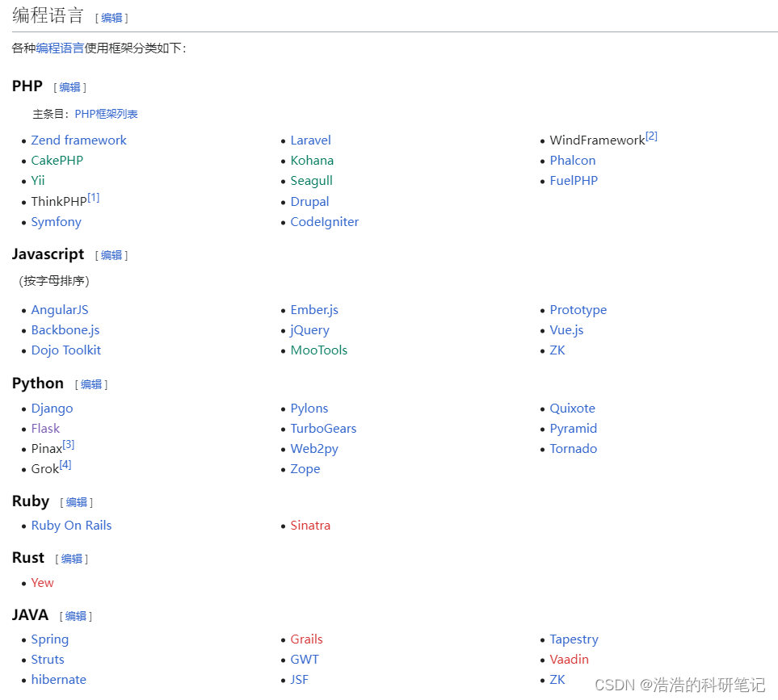
Task: Click the Dojo Toolkit link
Action: [66, 350]
